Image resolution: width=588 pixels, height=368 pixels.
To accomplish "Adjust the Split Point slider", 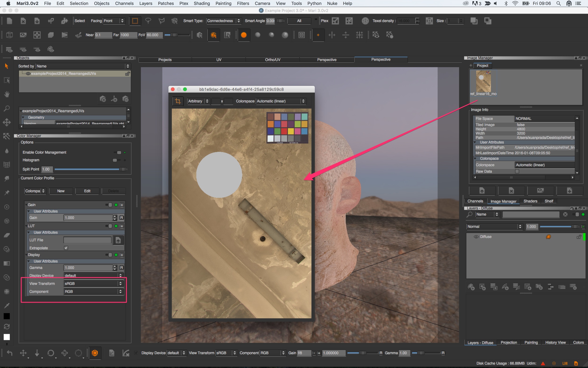I will [91, 169].
